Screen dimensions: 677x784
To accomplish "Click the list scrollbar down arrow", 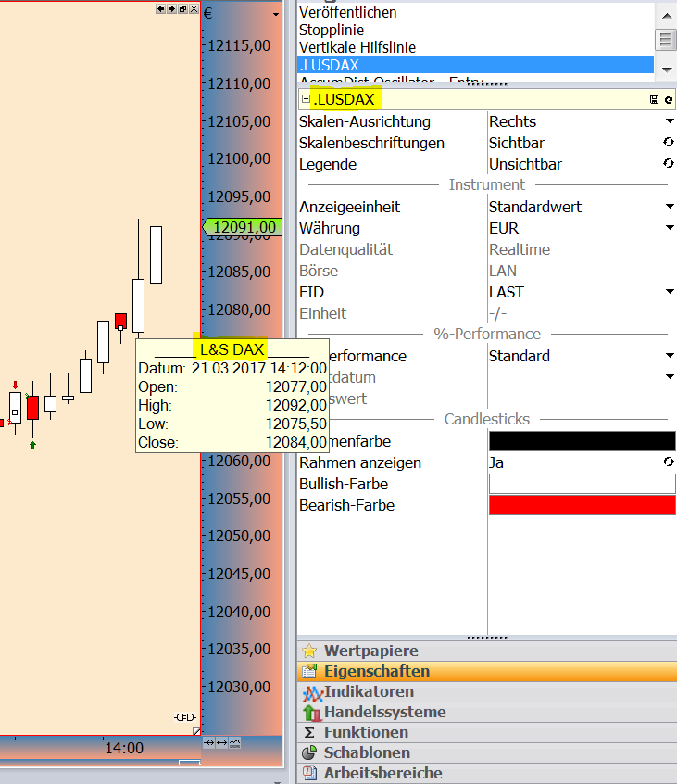I will pyautogui.click(x=667, y=70).
